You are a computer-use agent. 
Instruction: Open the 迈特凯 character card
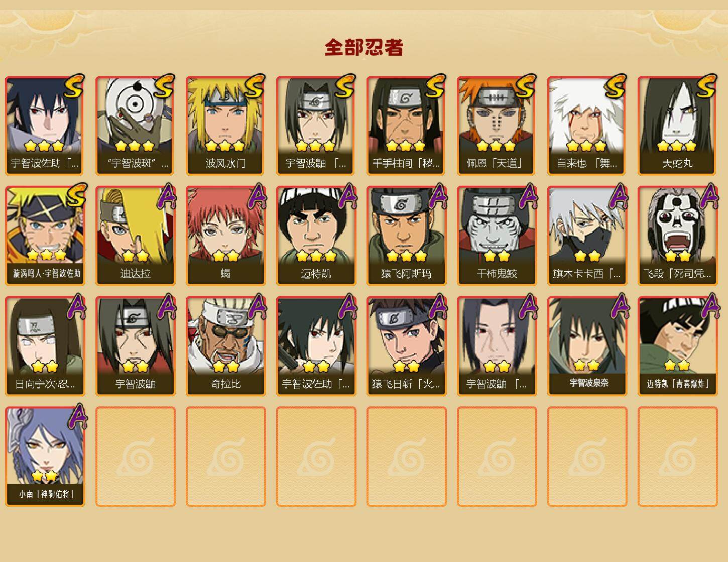point(316,236)
